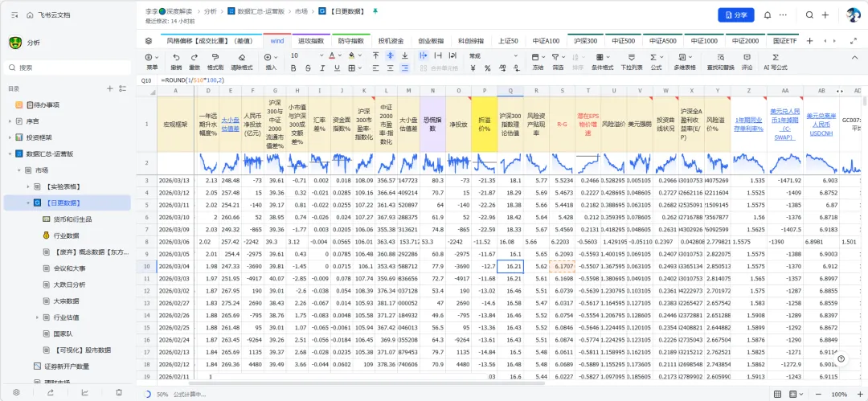868x401 pixels.
Task: Click clear formatting (清除格式) eraser
Action: (241, 61)
